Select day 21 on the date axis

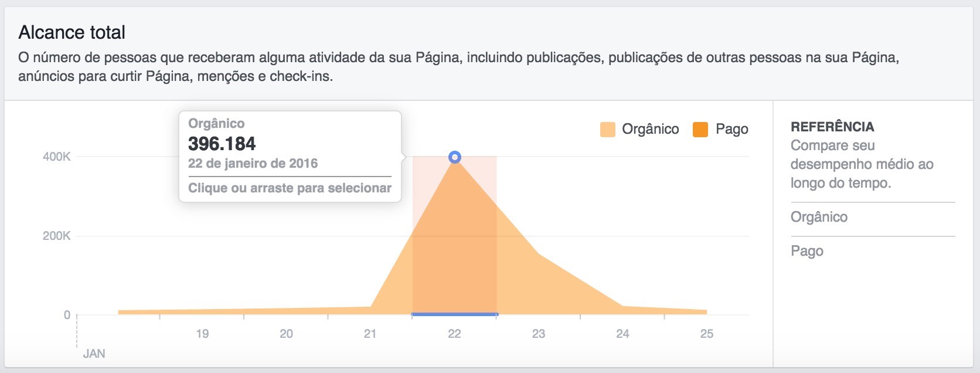click(x=370, y=334)
